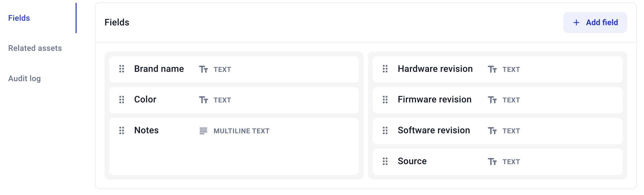Click the drag handle for Hardware revision
Image resolution: width=644 pixels, height=195 pixels.
pyautogui.click(x=385, y=69)
